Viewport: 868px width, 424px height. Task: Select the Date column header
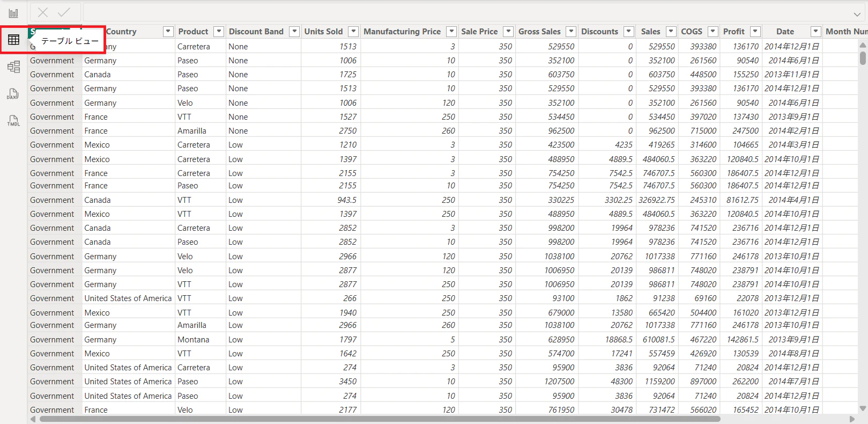(x=785, y=32)
